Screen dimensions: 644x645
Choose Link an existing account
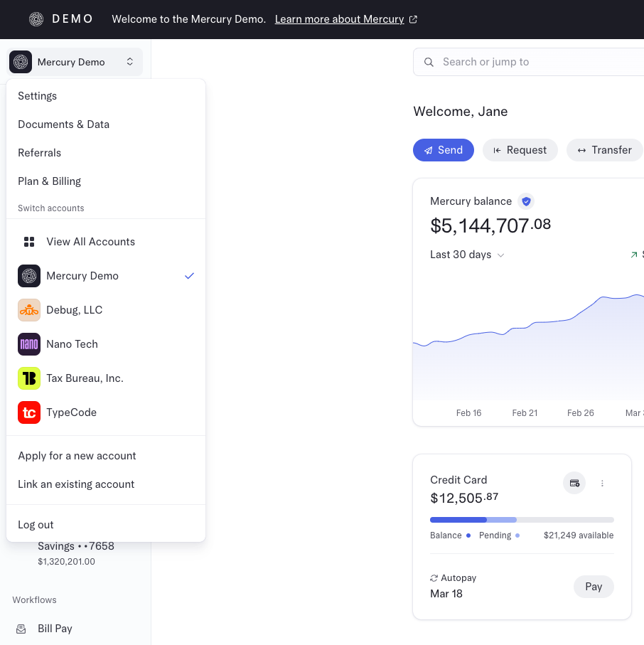pos(106,484)
